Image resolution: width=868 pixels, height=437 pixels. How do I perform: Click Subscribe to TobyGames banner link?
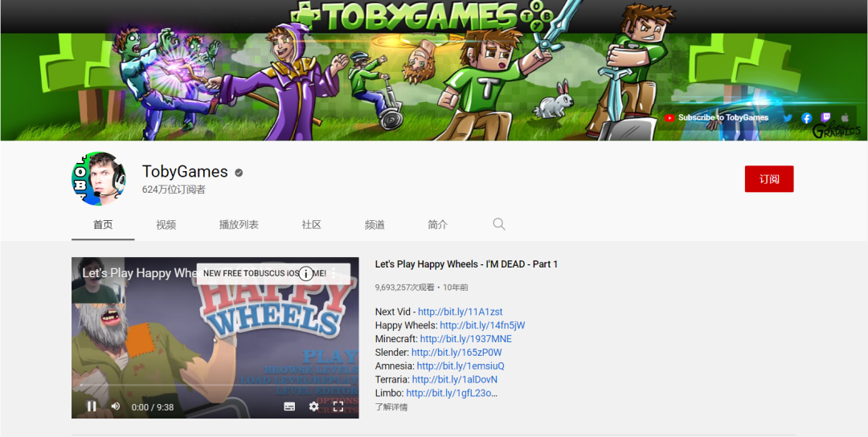click(716, 118)
